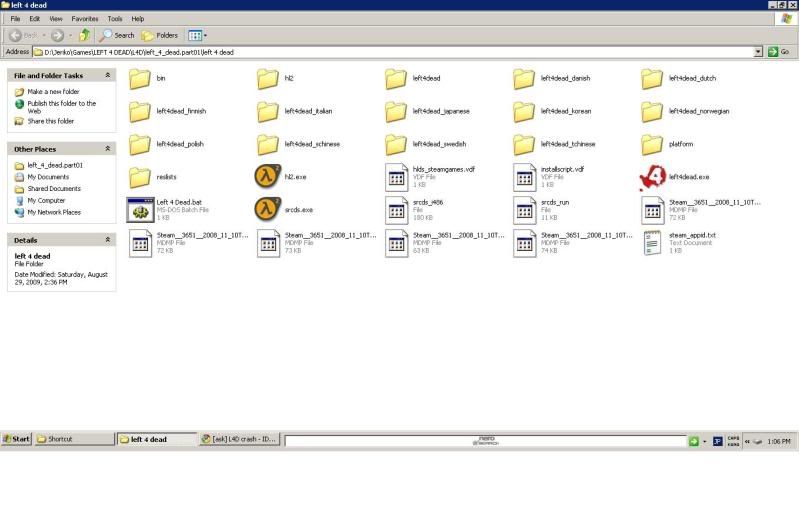Collapse the Details panel
Viewport: 799px width, 526px height.
pyautogui.click(x=108, y=240)
